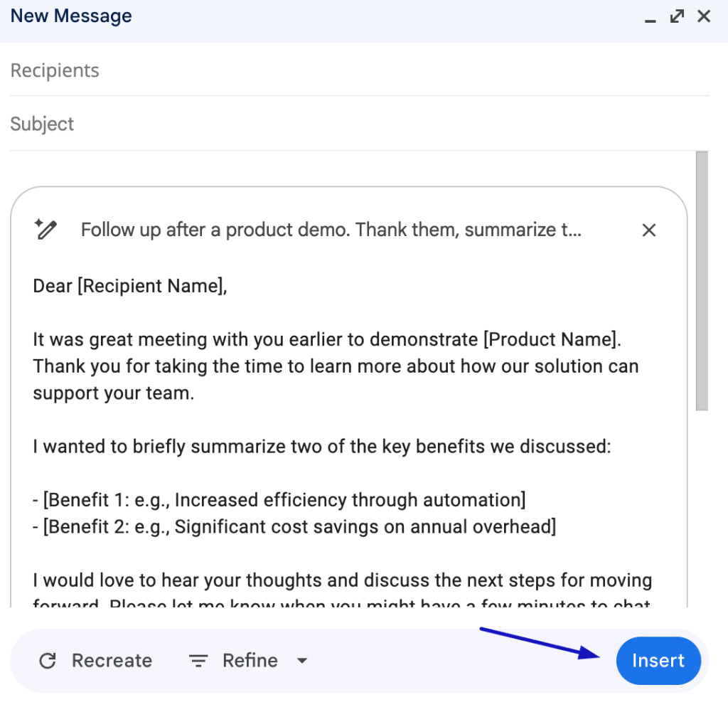Screen dimensions: 728x707
Task: Click the Refine tune icon
Action: point(198,660)
